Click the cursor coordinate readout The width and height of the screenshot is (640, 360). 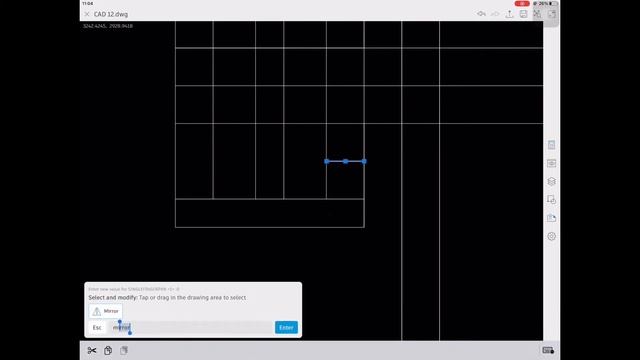[x=107, y=26]
